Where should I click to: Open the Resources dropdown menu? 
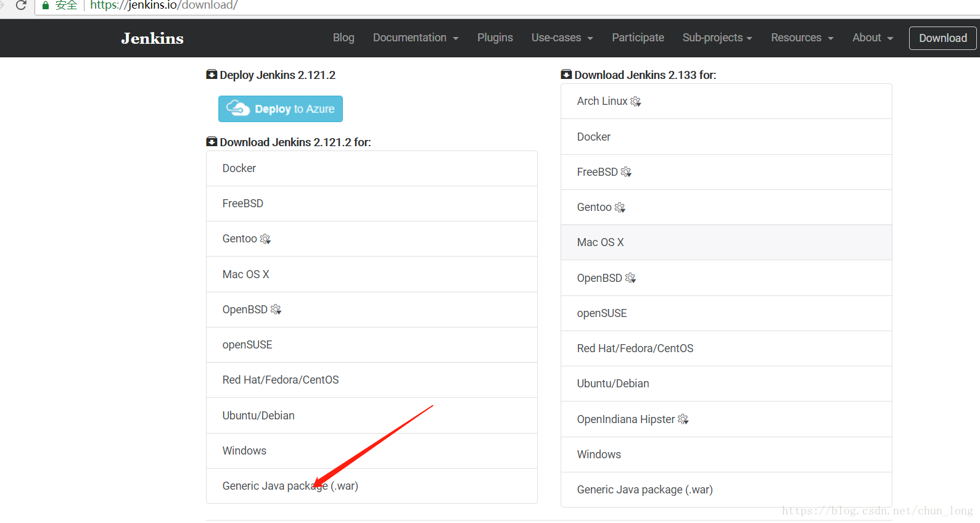pyautogui.click(x=802, y=38)
